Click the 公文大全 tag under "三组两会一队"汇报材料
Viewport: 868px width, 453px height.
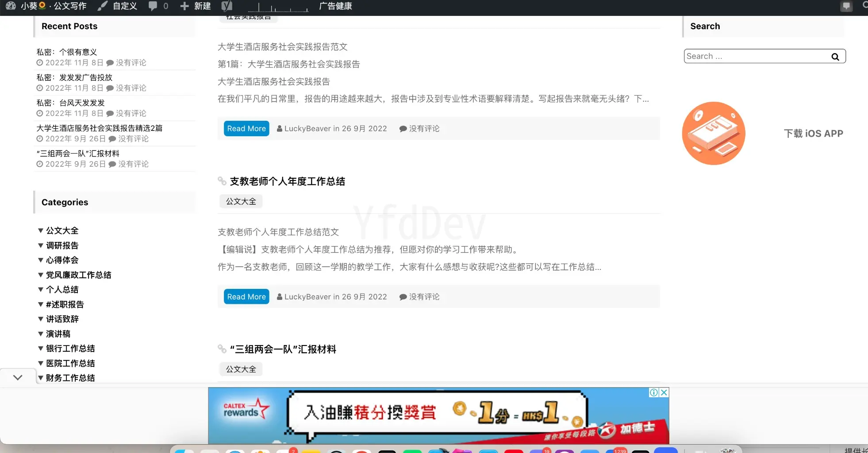click(x=241, y=369)
